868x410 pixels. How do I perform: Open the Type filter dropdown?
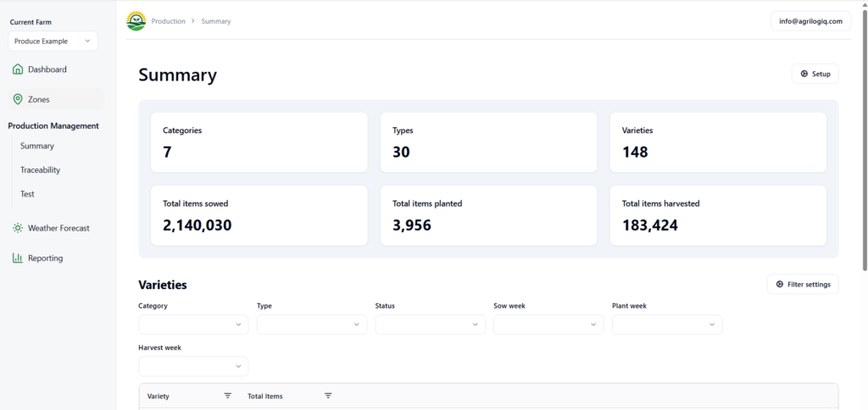tap(311, 324)
